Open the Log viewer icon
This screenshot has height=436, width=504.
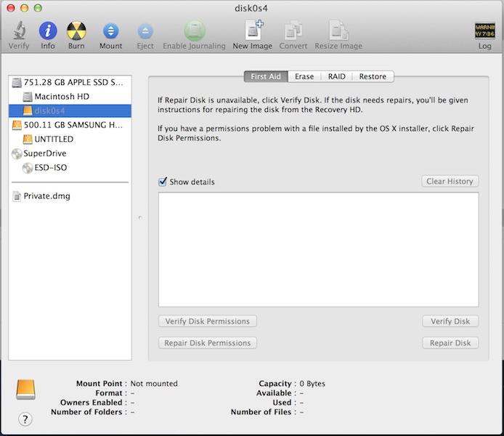point(484,31)
